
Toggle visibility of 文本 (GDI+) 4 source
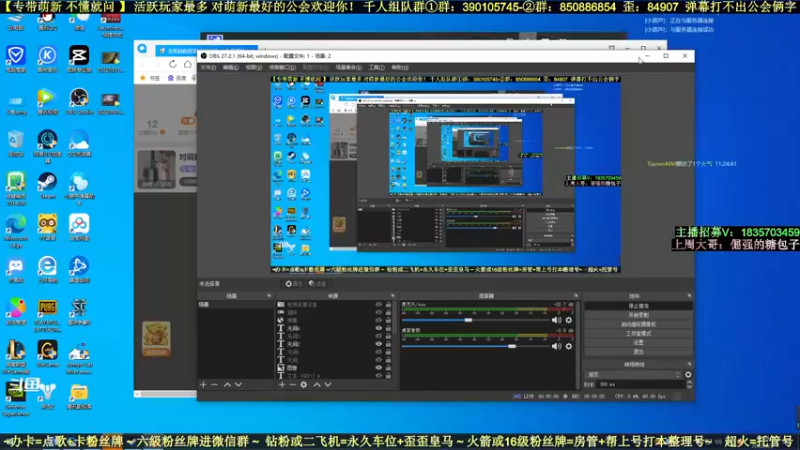[379, 376]
